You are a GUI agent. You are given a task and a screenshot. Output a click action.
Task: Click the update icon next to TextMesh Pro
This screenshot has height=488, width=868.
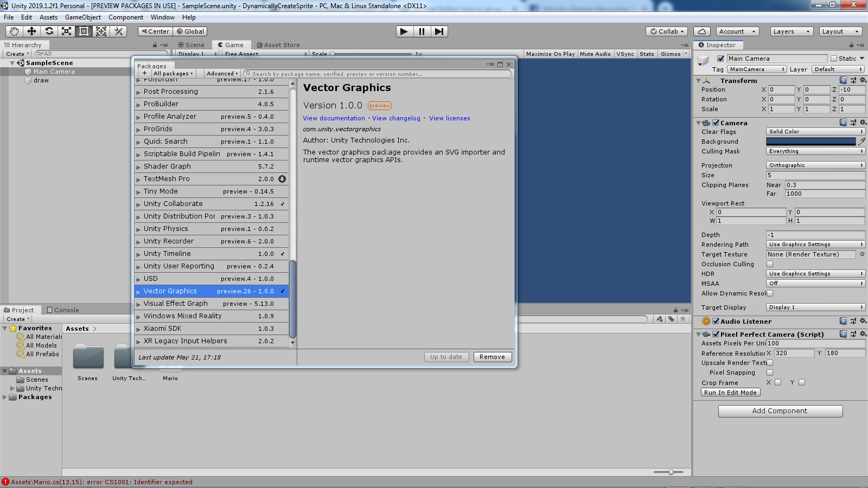click(x=282, y=179)
